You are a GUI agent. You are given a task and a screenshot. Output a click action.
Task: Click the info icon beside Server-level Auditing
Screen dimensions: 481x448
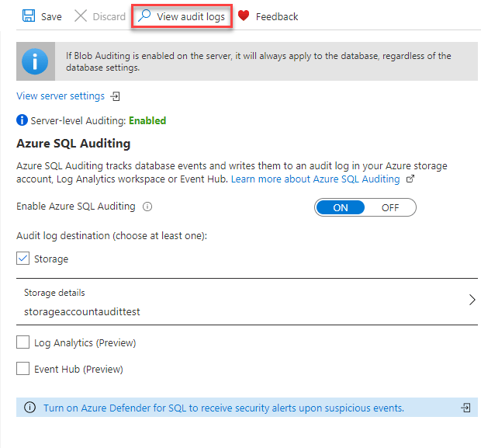click(22, 120)
